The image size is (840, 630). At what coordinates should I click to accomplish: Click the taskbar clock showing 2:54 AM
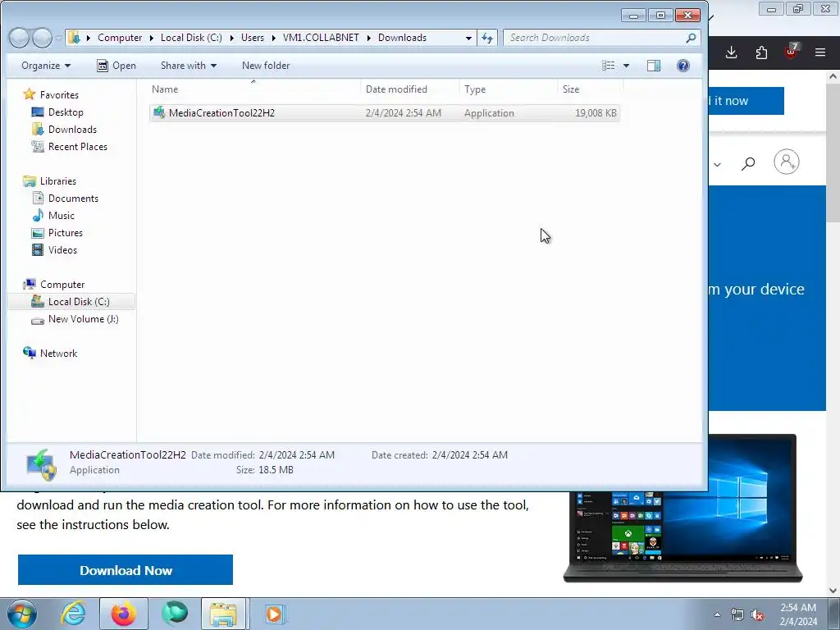tap(797, 614)
